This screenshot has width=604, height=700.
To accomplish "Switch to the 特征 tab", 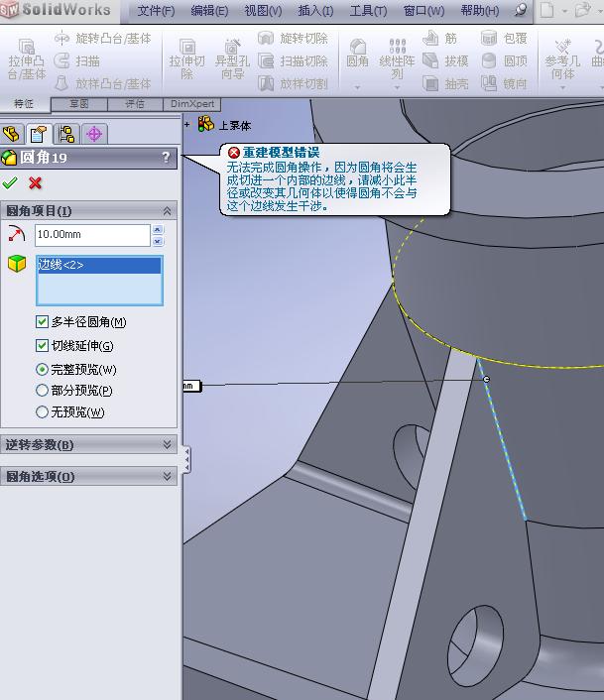I will pyautogui.click(x=24, y=104).
